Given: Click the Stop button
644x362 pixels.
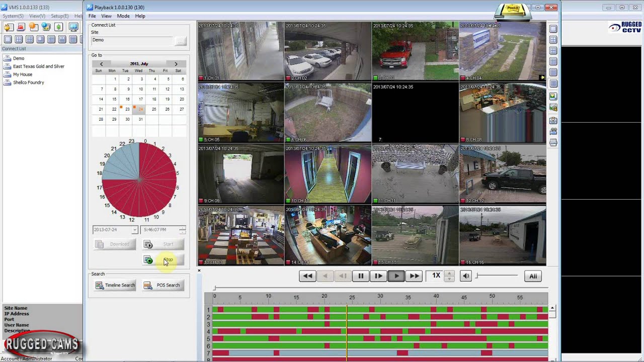Looking at the screenshot, I should coord(163,259).
